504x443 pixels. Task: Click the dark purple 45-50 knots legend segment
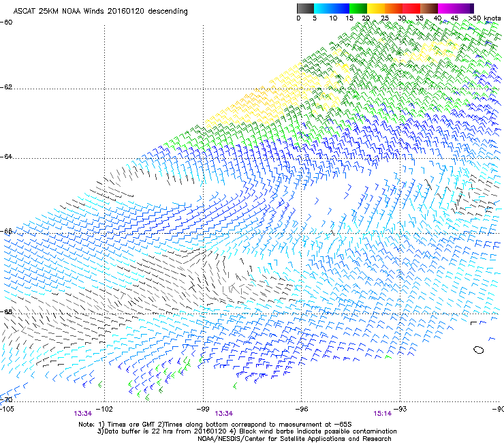tap(464, 8)
